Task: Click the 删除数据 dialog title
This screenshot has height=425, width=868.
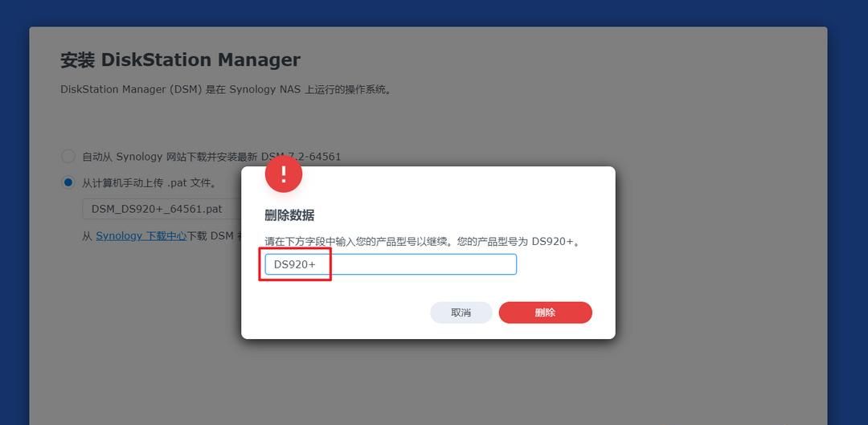Action: pos(289,215)
